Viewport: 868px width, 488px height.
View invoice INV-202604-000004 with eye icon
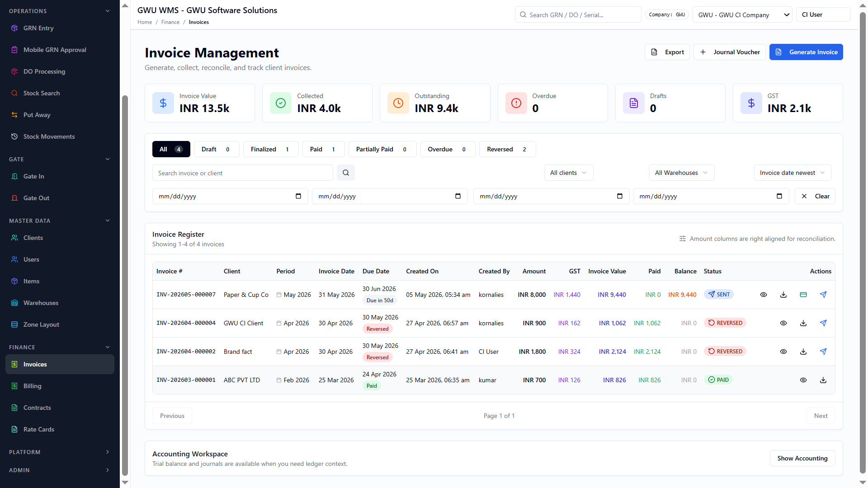pos(783,323)
